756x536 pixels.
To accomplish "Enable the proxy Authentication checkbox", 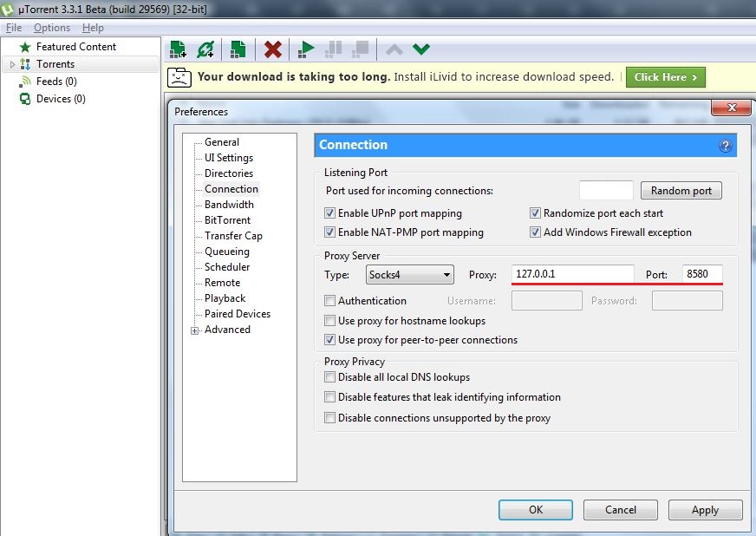I will coord(329,301).
